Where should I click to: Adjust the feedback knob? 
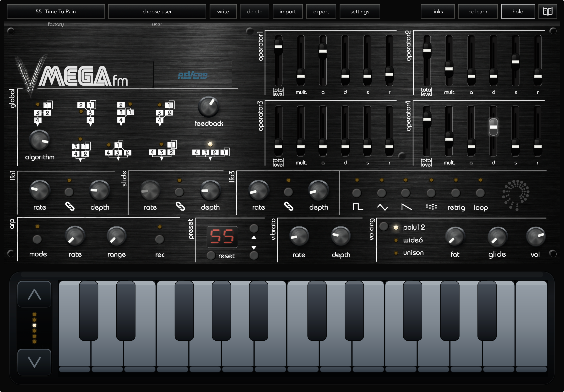pos(208,107)
